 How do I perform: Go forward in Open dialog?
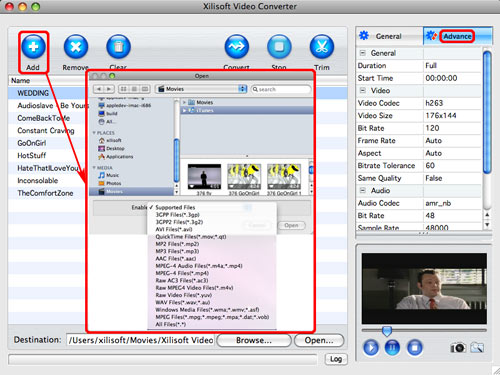109,89
